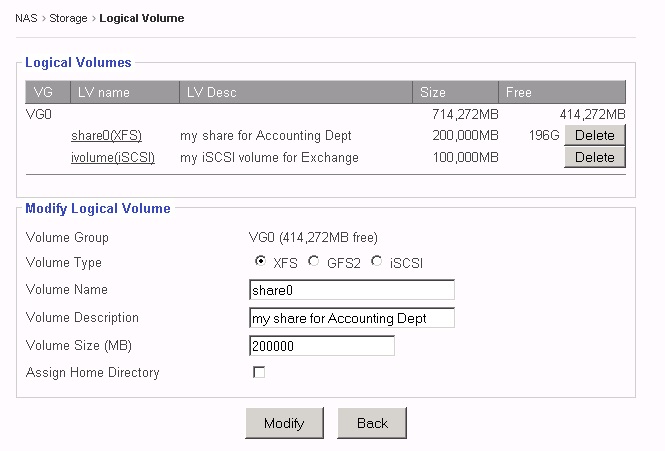665x451 pixels.
Task: Click the Free column header
Action: pyautogui.click(x=519, y=93)
